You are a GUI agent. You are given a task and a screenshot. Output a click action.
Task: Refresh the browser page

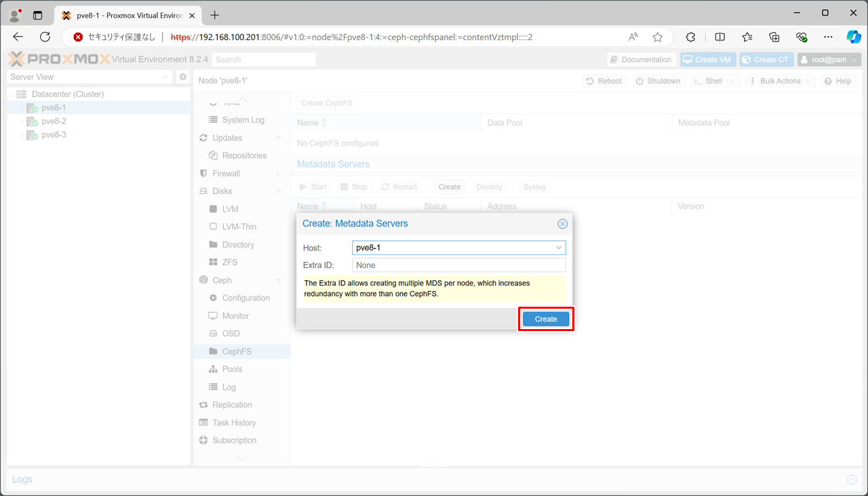[x=45, y=37]
